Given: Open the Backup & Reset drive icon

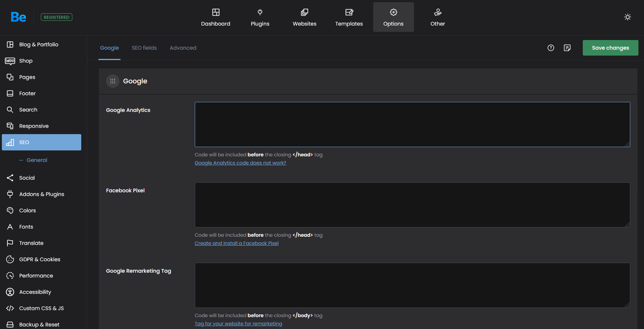Looking at the screenshot, I should tap(10, 325).
